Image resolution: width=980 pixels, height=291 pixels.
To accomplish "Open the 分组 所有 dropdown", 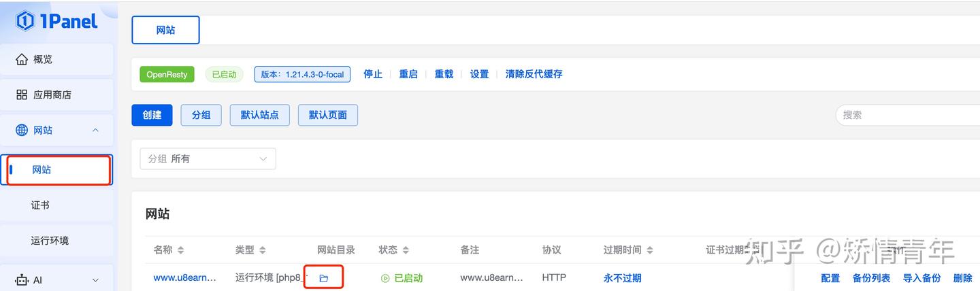I will tap(208, 158).
